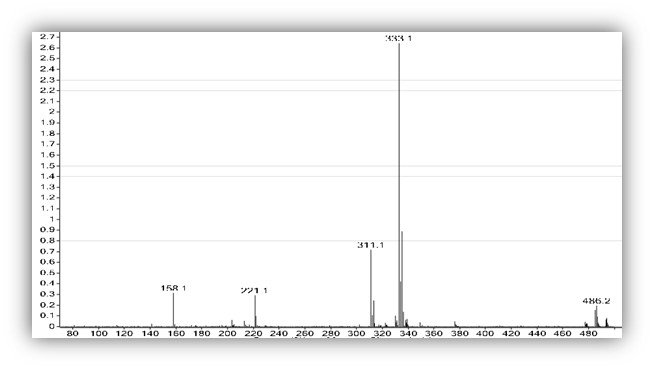
Task: Click the x-axis tick label 300
Action: [356, 334]
